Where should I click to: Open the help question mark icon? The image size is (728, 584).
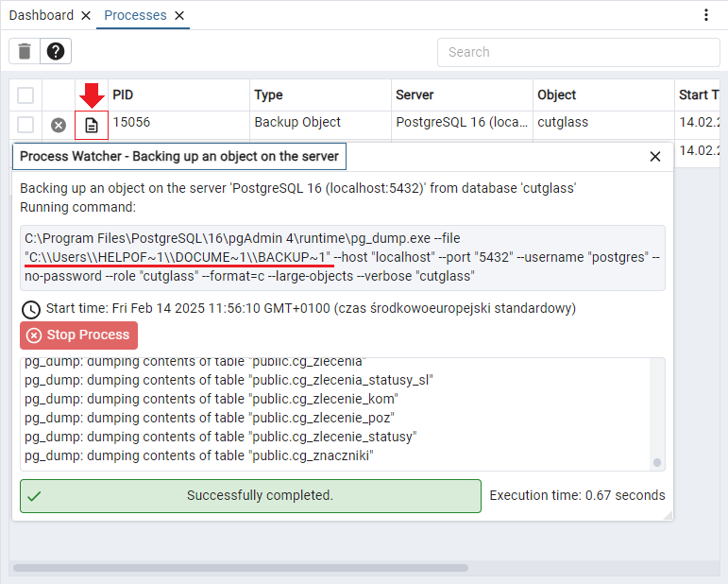click(56, 51)
